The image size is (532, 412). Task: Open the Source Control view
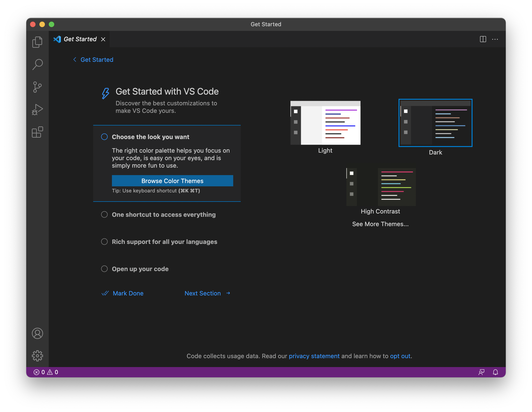pyautogui.click(x=37, y=87)
